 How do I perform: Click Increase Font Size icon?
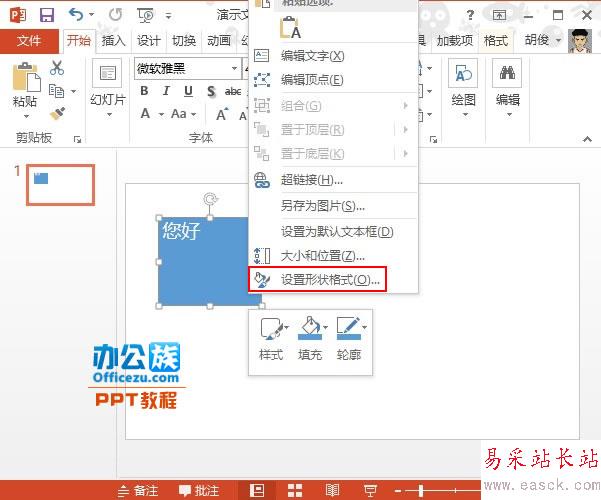tap(222, 115)
